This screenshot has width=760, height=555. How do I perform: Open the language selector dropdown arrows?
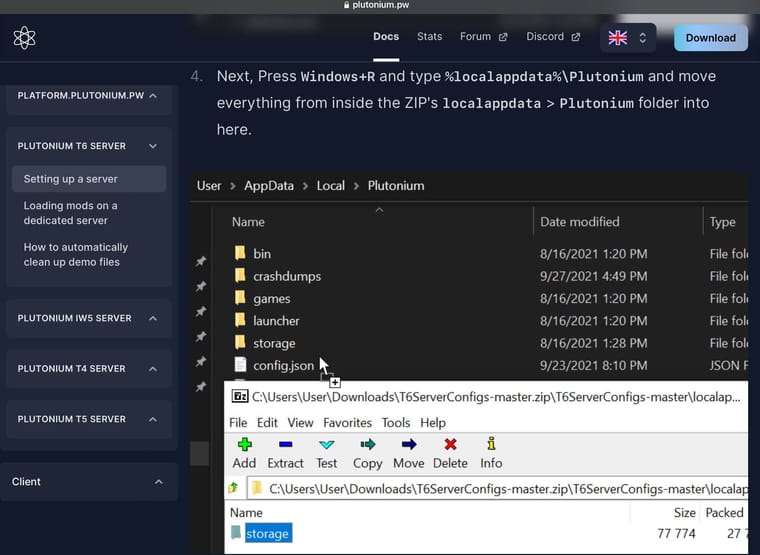[x=642, y=38]
